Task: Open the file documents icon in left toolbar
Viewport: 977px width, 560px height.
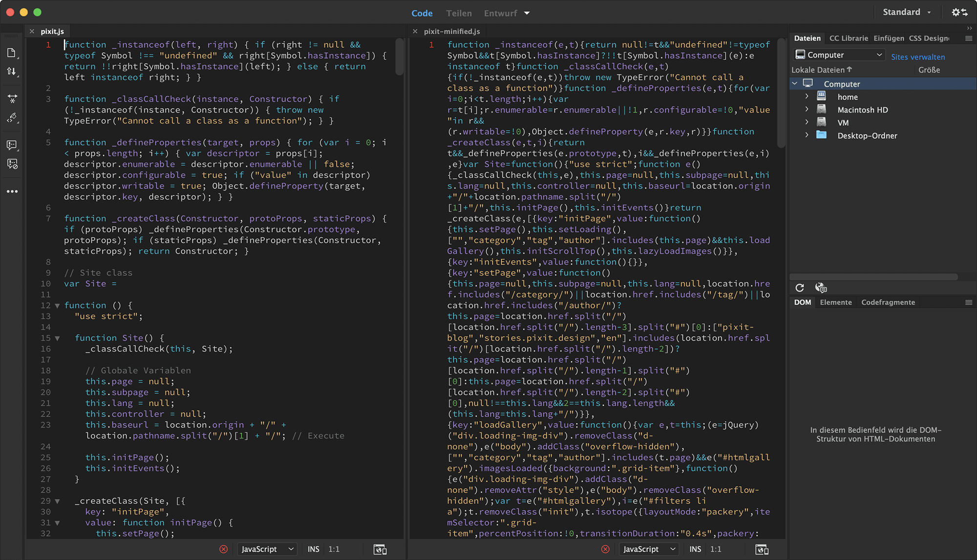Action: (x=12, y=53)
